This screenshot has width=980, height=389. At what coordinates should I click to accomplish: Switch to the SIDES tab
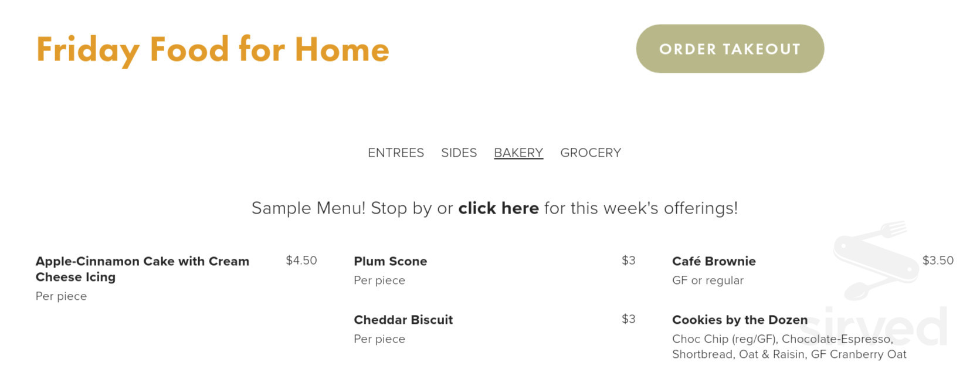coord(459,153)
